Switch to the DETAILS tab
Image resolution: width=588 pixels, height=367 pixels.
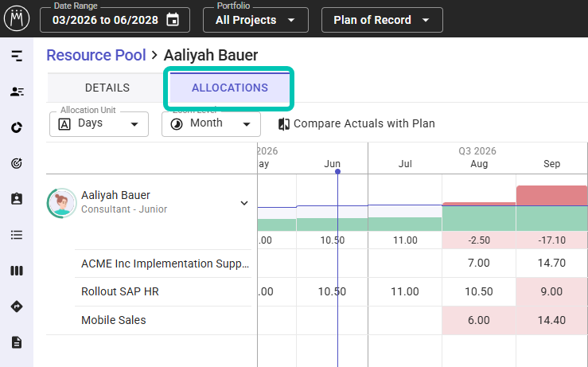pos(107,88)
